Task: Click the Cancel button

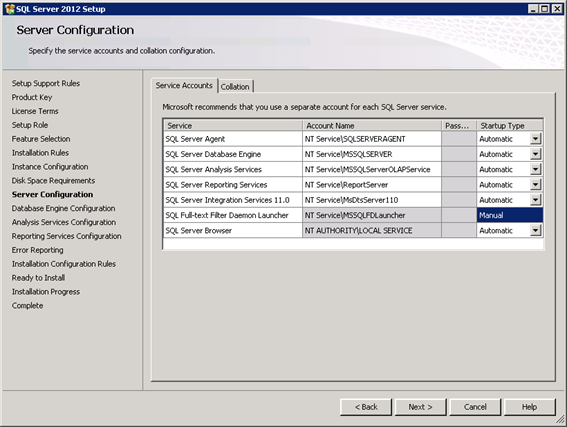Action: 475,407
